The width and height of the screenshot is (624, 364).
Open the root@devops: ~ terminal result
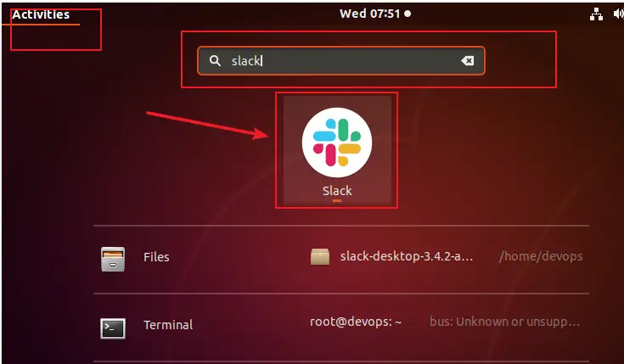[x=356, y=322]
